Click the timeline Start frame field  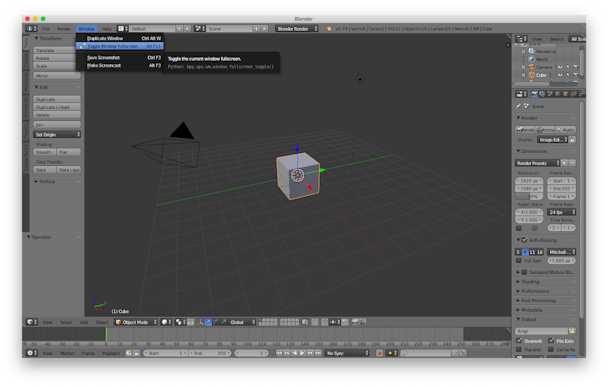[x=166, y=353]
